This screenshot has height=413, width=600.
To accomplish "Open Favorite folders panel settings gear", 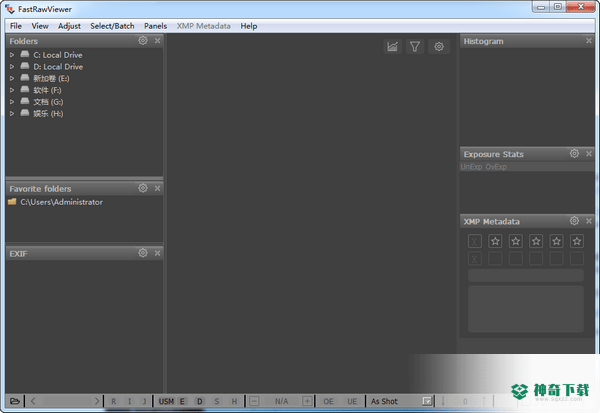I will click(x=143, y=188).
